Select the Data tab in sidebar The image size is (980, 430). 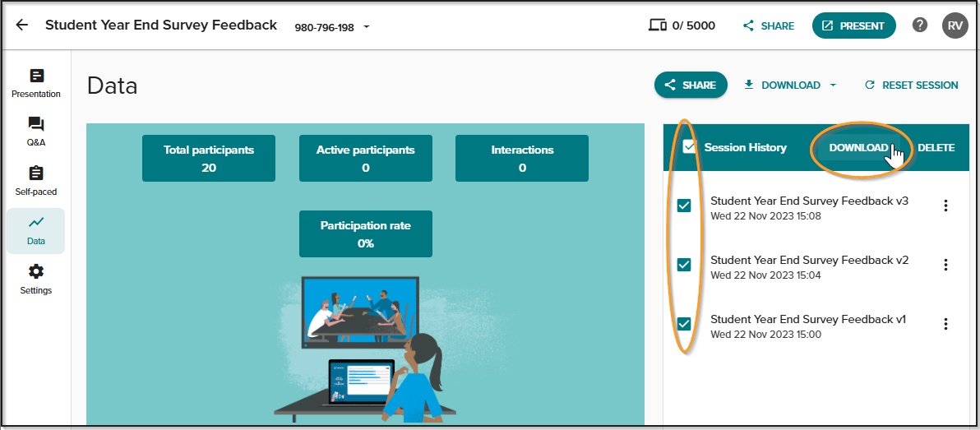[x=36, y=231]
